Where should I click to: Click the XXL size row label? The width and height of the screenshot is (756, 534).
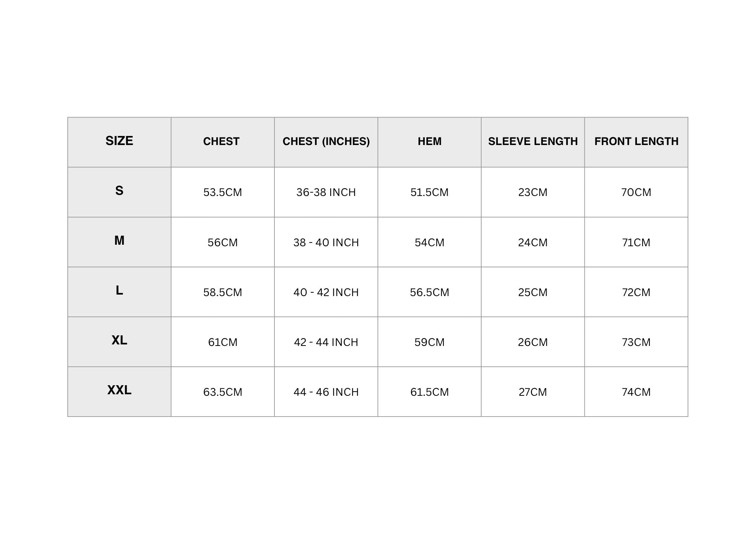119,390
